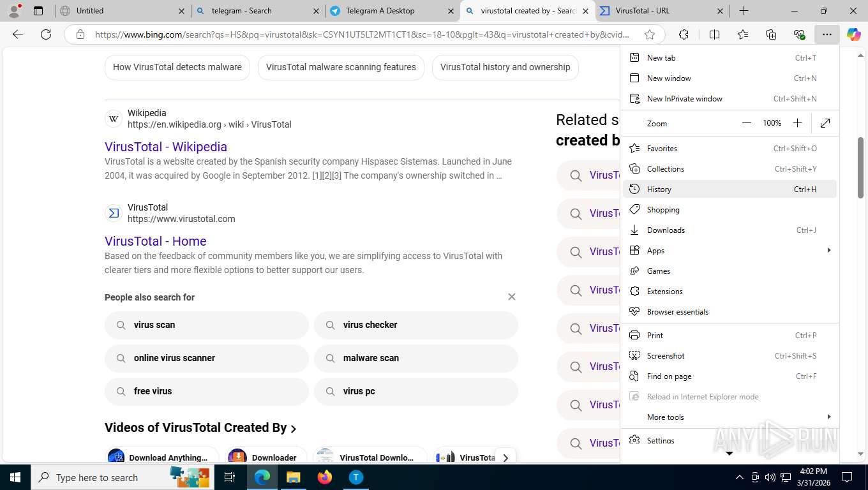The height and width of the screenshot is (490, 868).
Task: Open Telegram app on taskbar
Action: (356, 477)
